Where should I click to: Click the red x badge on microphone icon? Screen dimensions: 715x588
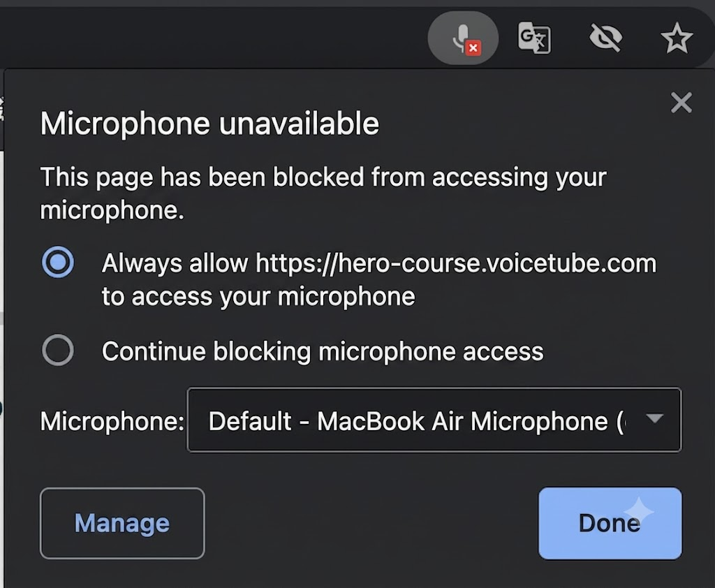pos(473,48)
